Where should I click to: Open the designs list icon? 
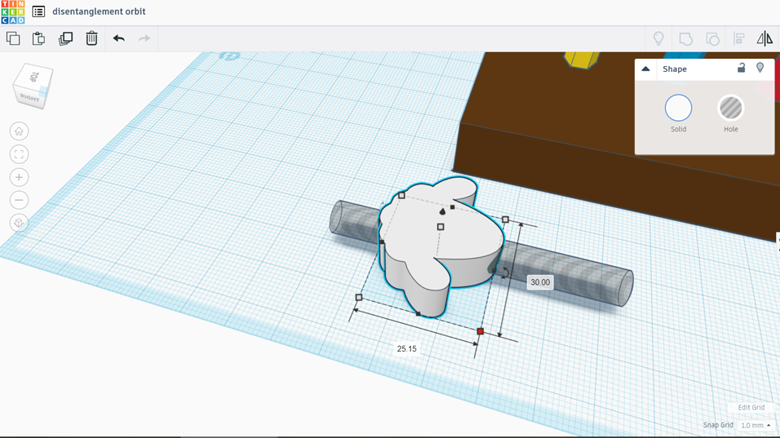coord(38,11)
